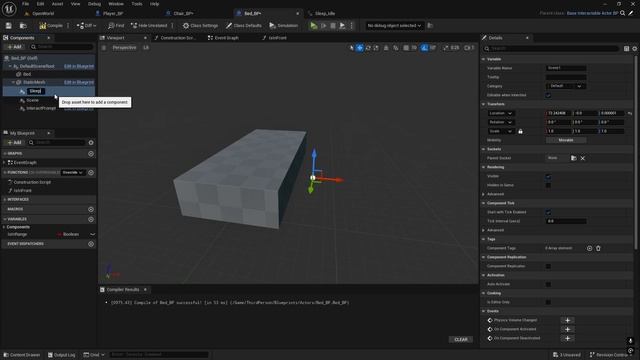Image resolution: width=640 pixels, height=360 pixels.
Task: Open the viewport options hamburger menu
Action: (104, 48)
